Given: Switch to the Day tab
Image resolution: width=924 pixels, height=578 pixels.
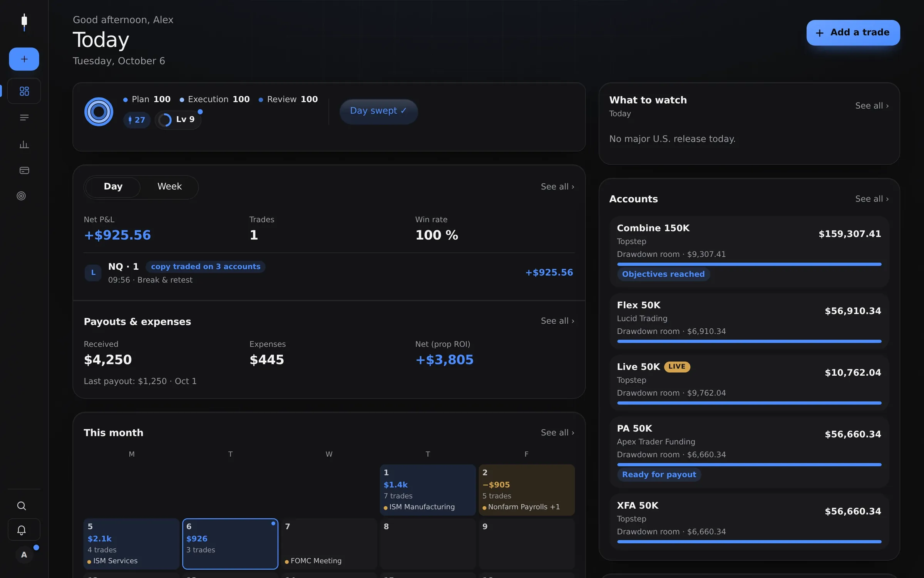Looking at the screenshot, I should coord(113,187).
